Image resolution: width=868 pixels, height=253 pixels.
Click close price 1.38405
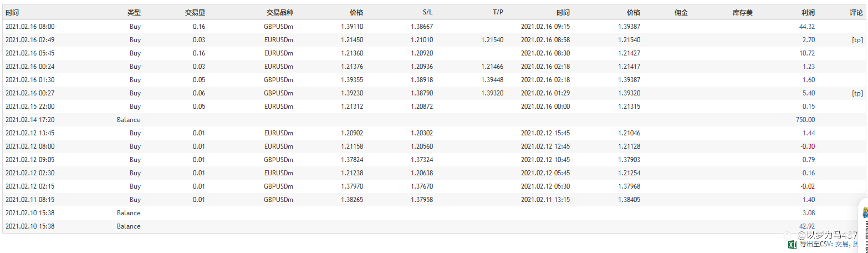[x=629, y=200]
